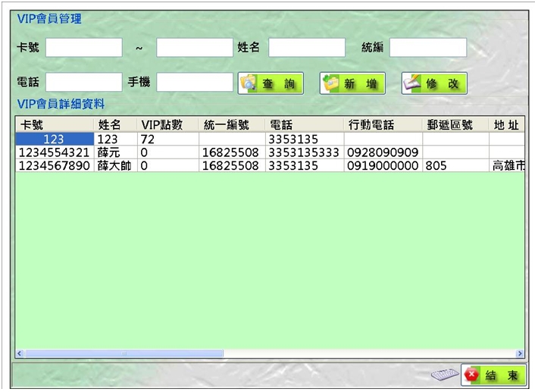Click the first 卡號 range input field
The height and width of the screenshot is (392, 535).
pyautogui.click(x=83, y=48)
